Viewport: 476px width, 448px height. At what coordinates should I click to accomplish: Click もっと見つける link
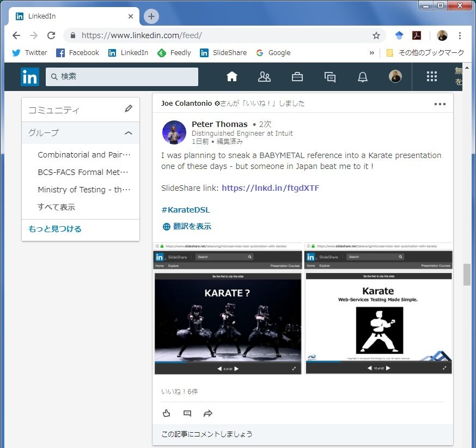pyautogui.click(x=55, y=229)
